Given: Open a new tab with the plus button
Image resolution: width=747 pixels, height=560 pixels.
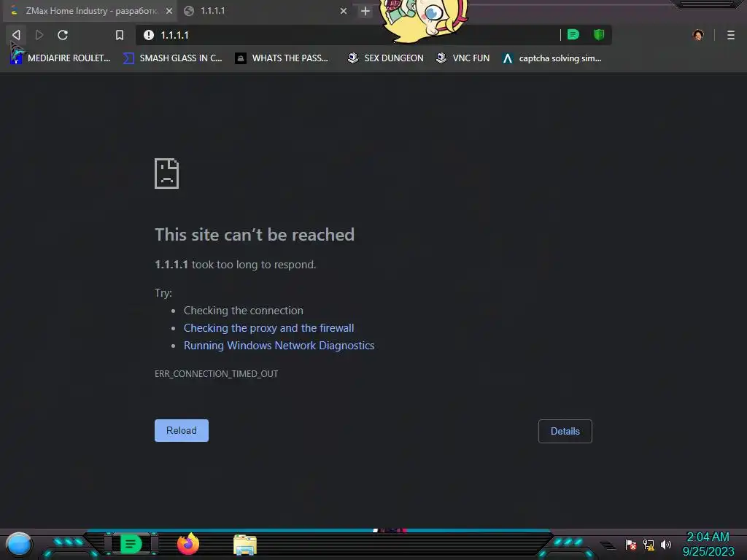Looking at the screenshot, I should tap(365, 11).
